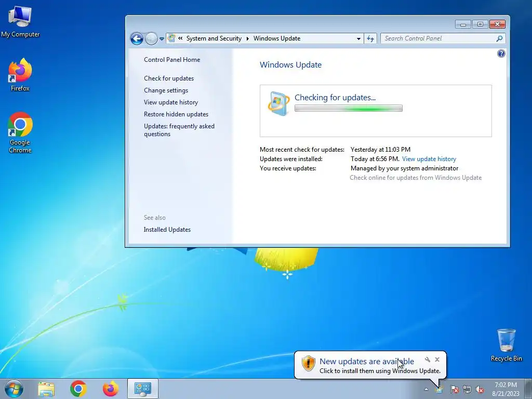Viewport: 532px width, 399px height.
Task: Select the Google Chrome desktop shortcut
Action: click(x=20, y=132)
